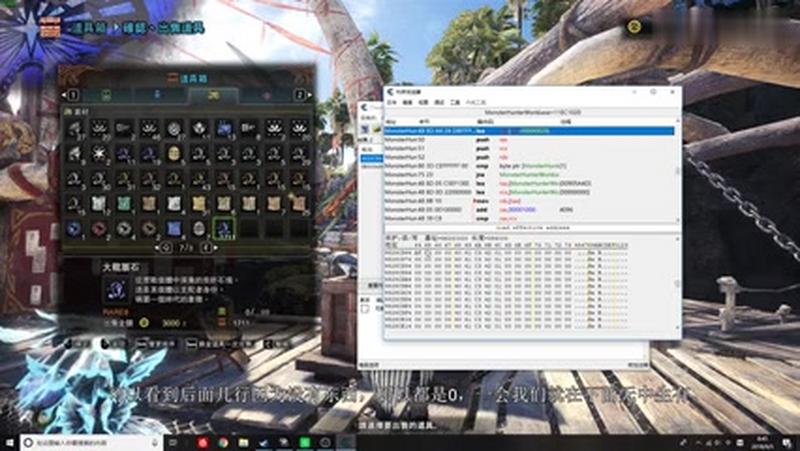800x451 pixels.
Task: Open the Windows Start menu
Action: 11,441
